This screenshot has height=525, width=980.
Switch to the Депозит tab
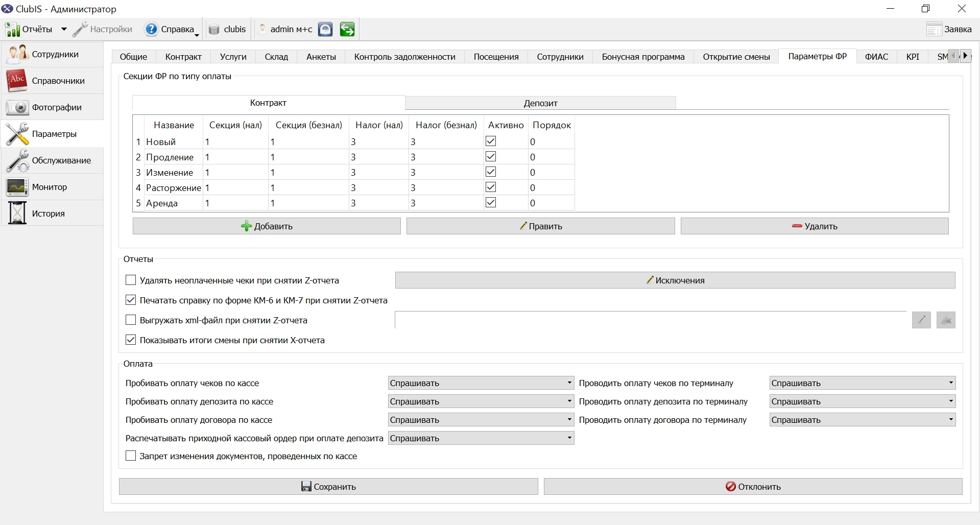(540, 103)
